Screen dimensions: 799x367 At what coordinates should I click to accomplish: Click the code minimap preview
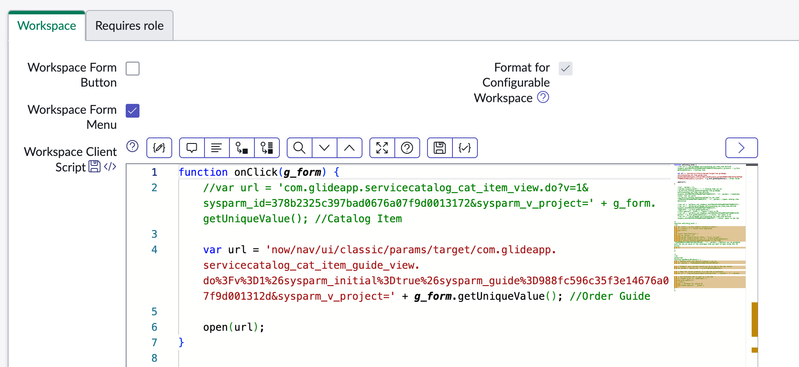click(x=710, y=228)
